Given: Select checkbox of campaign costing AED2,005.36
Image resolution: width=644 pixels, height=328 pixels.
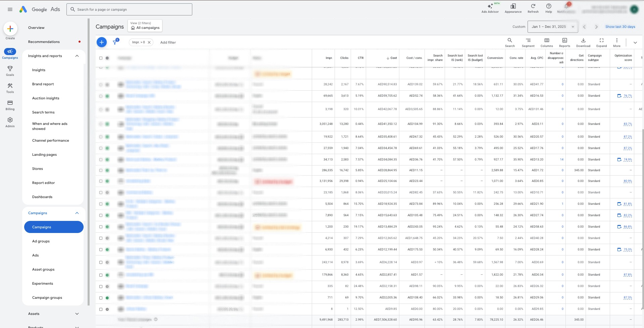Looking at the screenshot, I should (101, 298).
